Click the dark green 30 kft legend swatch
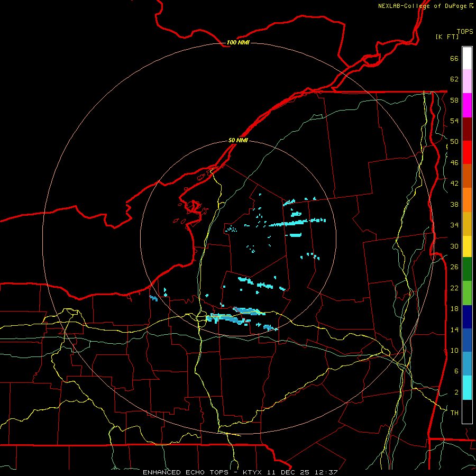This screenshot has width=476, height=476. [467, 269]
